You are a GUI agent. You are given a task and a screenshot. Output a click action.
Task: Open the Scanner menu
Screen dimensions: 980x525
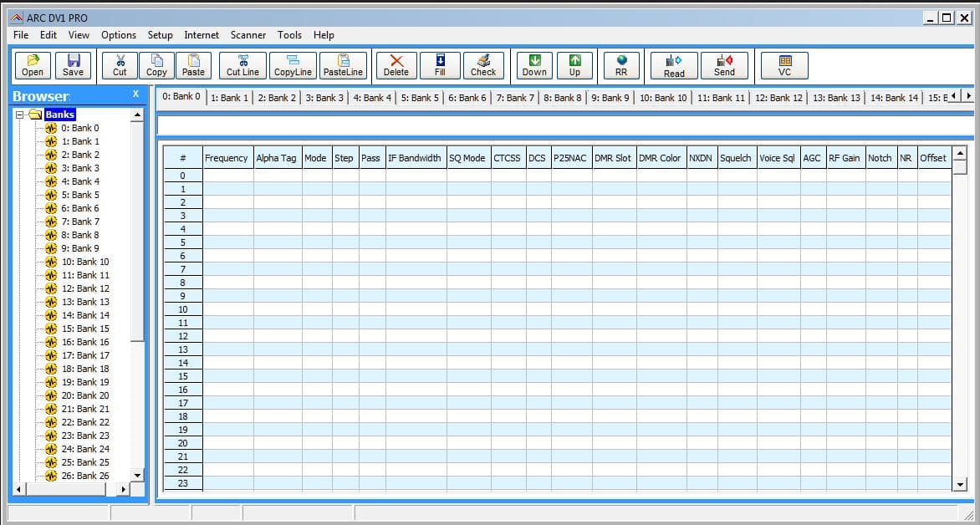248,35
